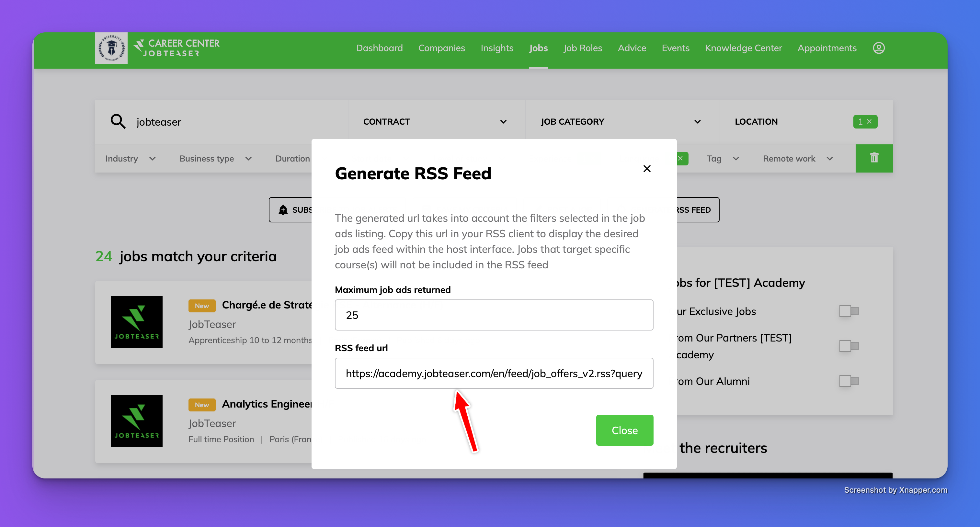Close the Generate RSS Feed dialog with X
This screenshot has width=980, height=527.
(x=647, y=168)
